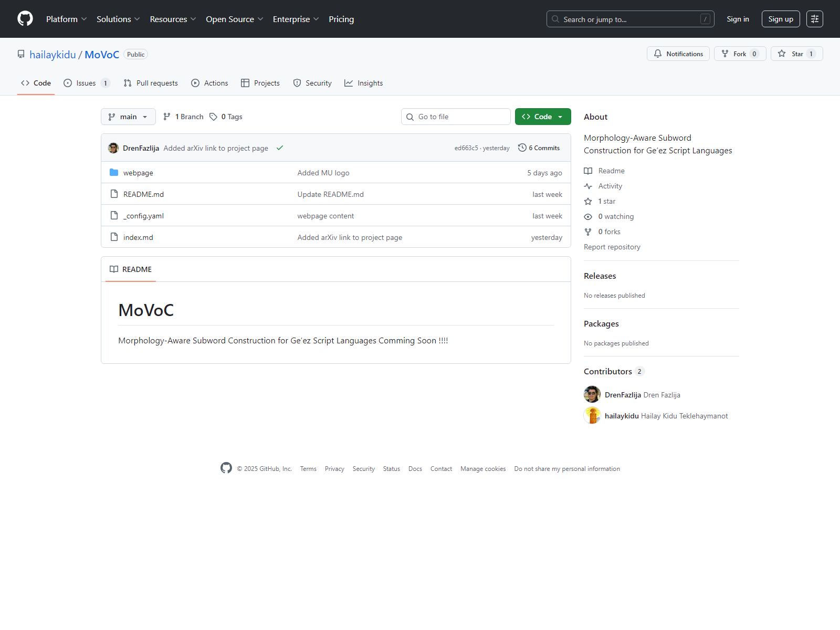Select the README tab in file viewer

pyautogui.click(x=131, y=269)
